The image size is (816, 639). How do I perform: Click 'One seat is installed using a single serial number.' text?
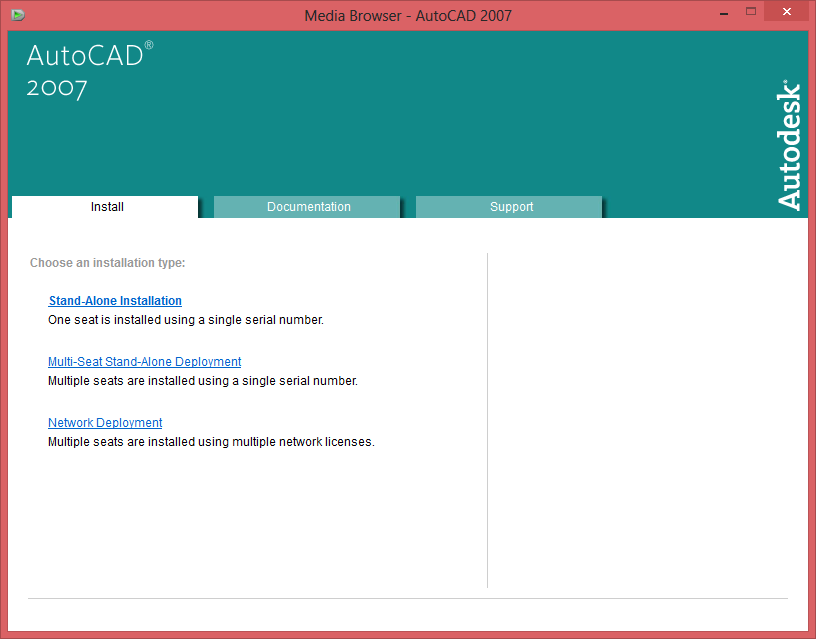[x=186, y=320]
